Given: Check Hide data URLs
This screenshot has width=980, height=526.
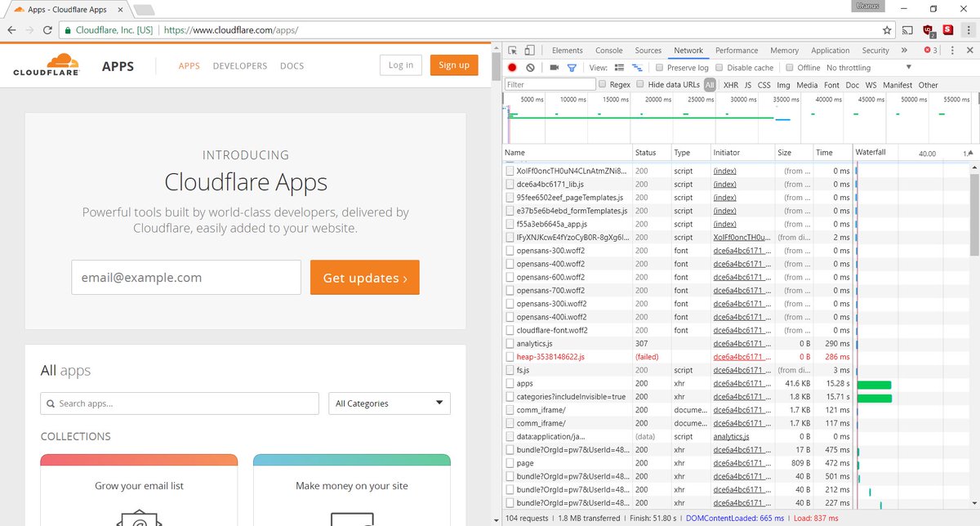Looking at the screenshot, I should (641, 84).
